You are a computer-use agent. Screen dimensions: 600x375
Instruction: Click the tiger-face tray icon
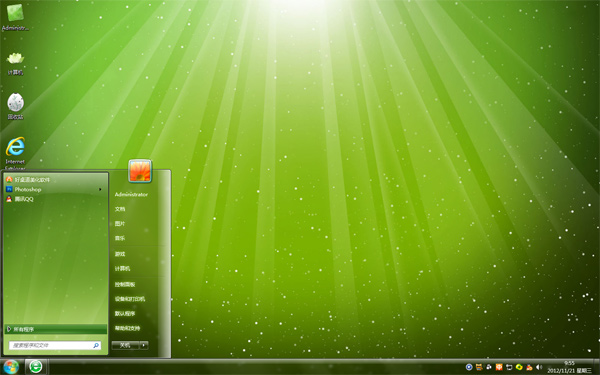pos(479,367)
